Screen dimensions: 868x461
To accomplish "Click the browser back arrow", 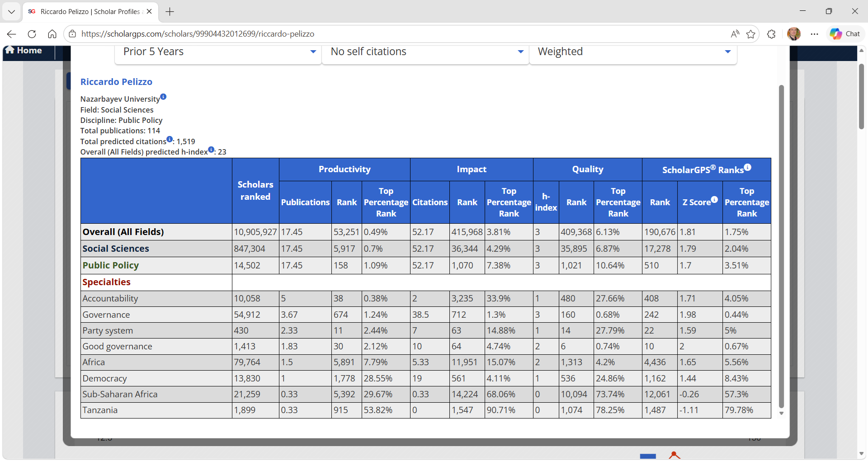I will coord(12,34).
